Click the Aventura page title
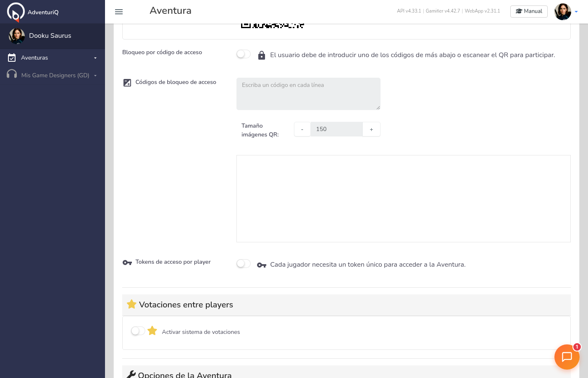588x378 pixels. coord(171,11)
